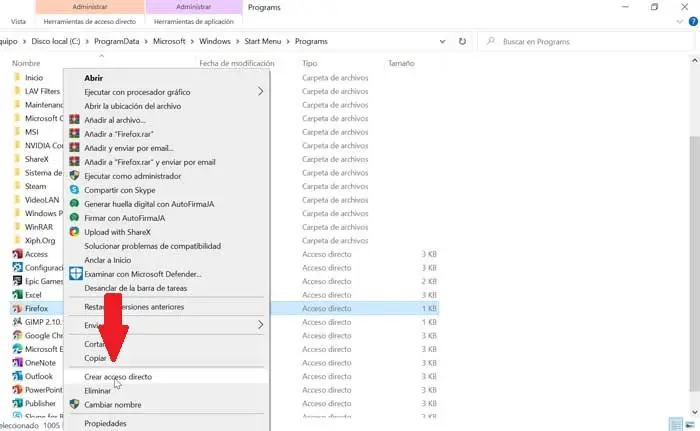700x431 pixels.
Task: Click the OneNote shortcut icon
Action: click(x=17, y=363)
